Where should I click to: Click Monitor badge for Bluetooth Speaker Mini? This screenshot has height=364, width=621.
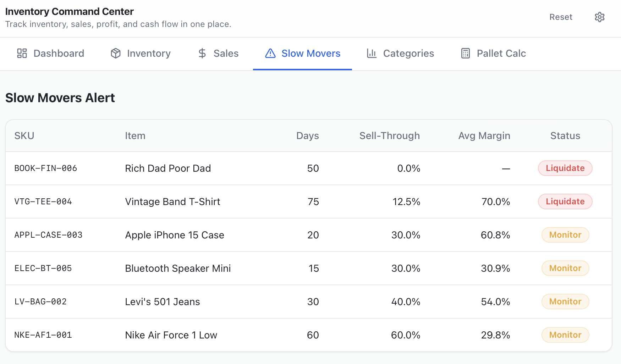565,268
